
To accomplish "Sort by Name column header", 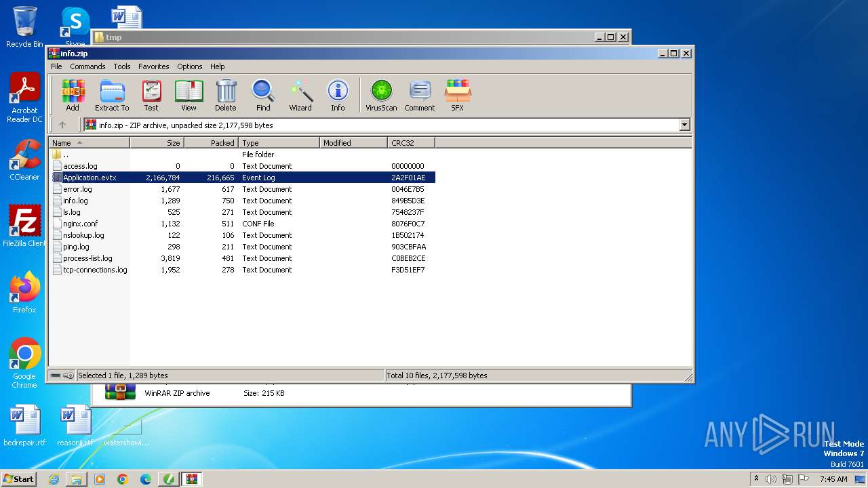I will coord(89,143).
